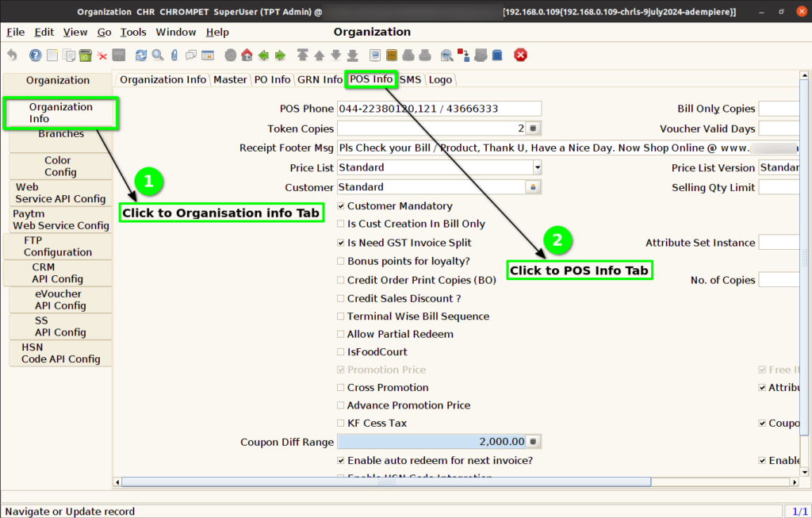
Task: Open the Customer lookup button
Action: [533, 187]
